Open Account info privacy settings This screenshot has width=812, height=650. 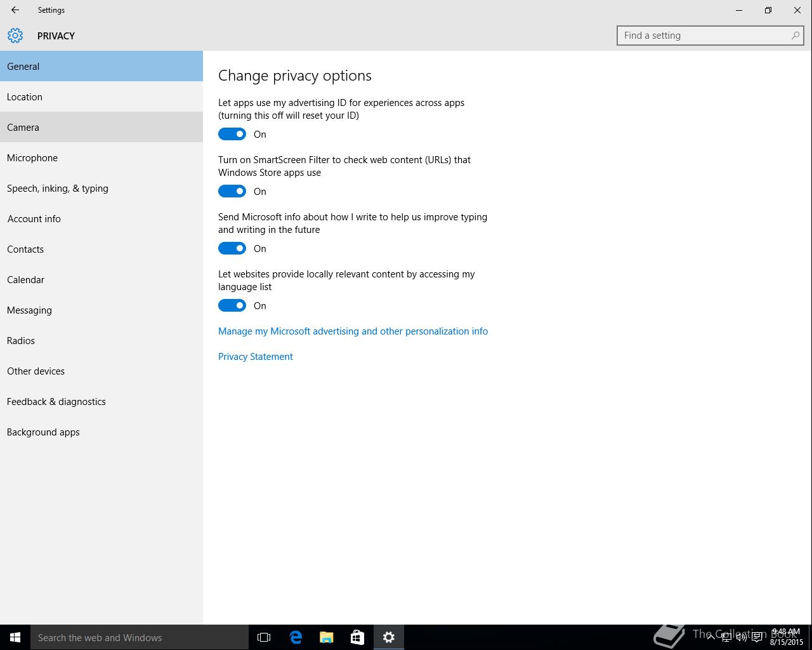pos(101,218)
